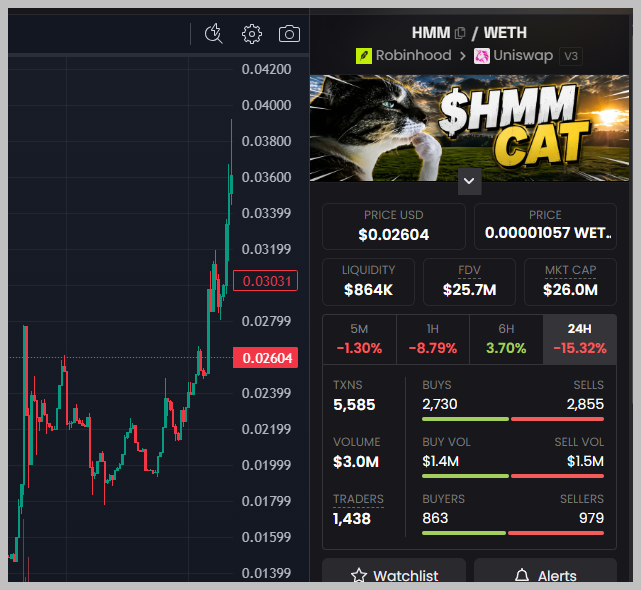Click the MKT CAP $26.0M box
The height and width of the screenshot is (590, 641).
click(x=570, y=282)
